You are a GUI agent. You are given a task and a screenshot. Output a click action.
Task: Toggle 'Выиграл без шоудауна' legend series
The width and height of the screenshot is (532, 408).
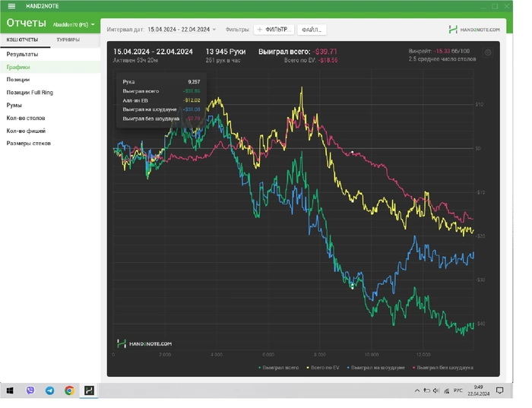tap(443, 367)
